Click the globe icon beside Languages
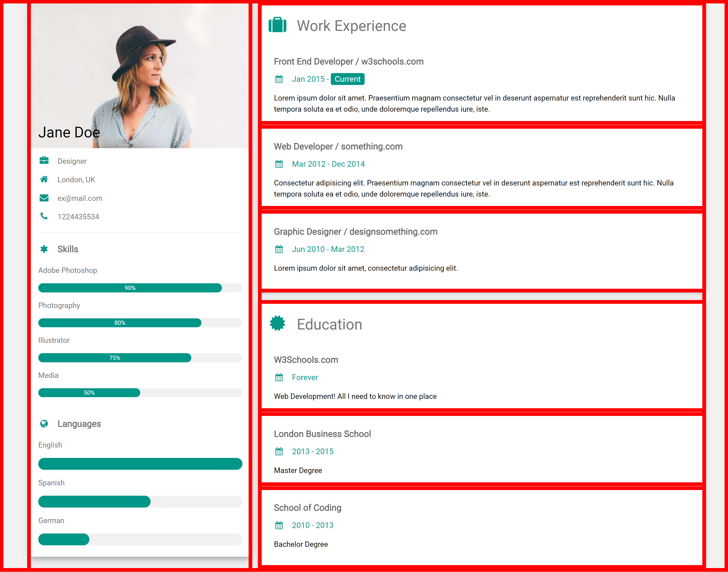The image size is (728, 572). (x=44, y=424)
